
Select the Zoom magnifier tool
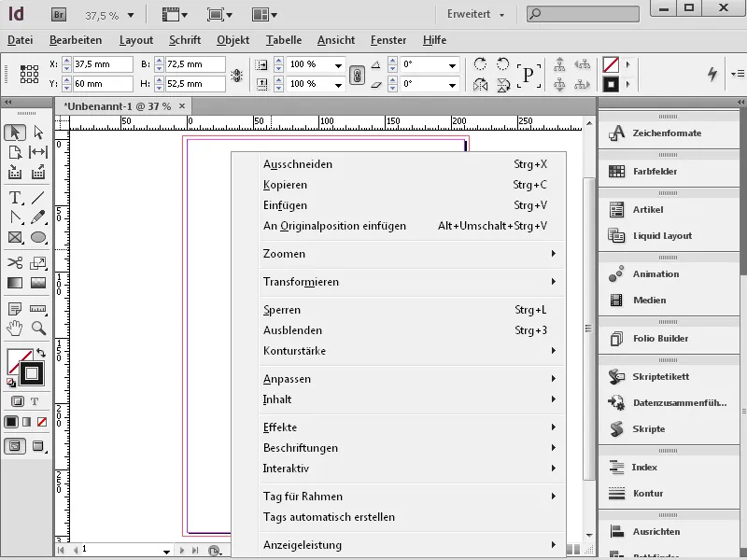tap(38, 329)
